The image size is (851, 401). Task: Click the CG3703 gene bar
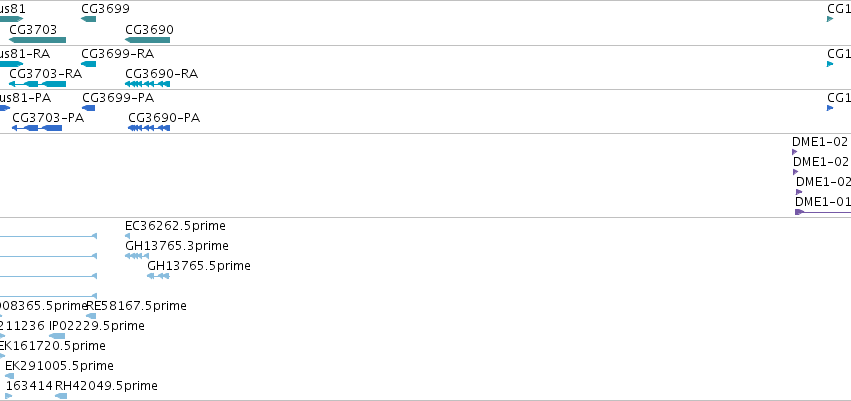[37, 40]
